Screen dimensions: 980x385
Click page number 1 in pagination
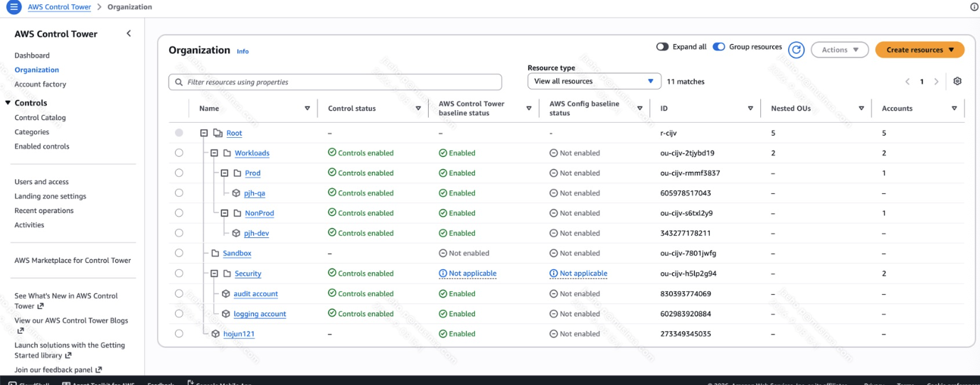pos(922,82)
